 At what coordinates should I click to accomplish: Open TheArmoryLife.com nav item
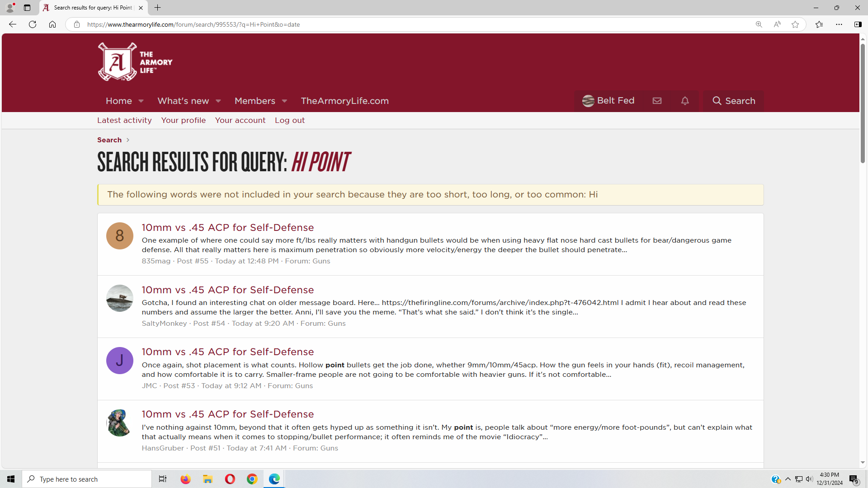tap(344, 101)
